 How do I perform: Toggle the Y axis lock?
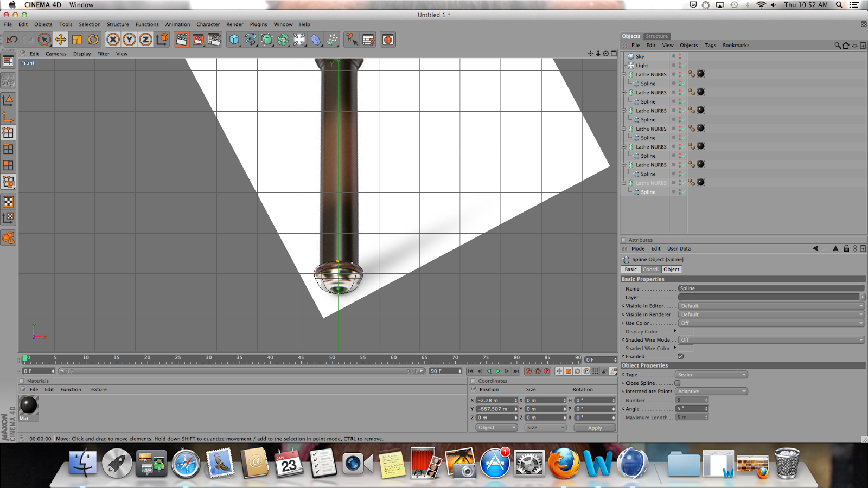point(129,40)
